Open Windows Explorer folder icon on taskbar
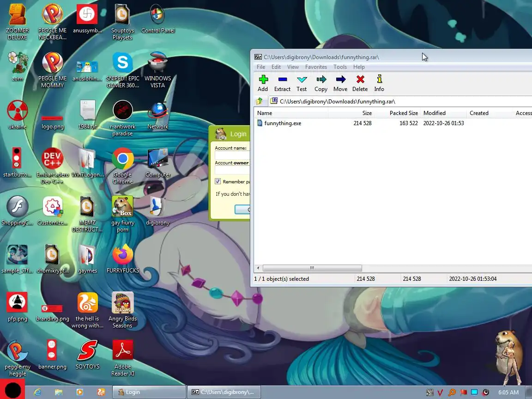The width and height of the screenshot is (532, 399). click(x=59, y=392)
